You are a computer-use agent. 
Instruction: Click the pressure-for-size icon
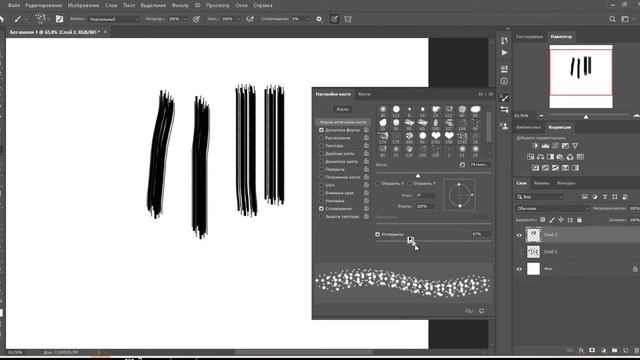pyautogui.click(x=334, y=19)
